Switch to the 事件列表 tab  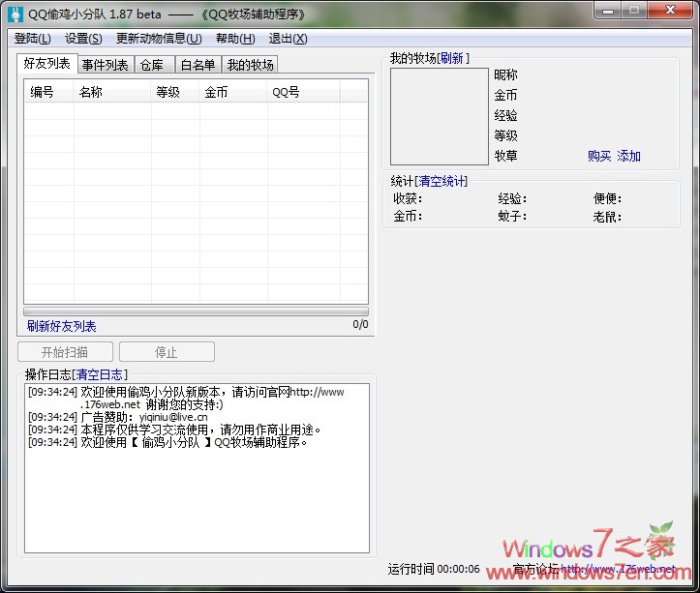click(105, 65)
